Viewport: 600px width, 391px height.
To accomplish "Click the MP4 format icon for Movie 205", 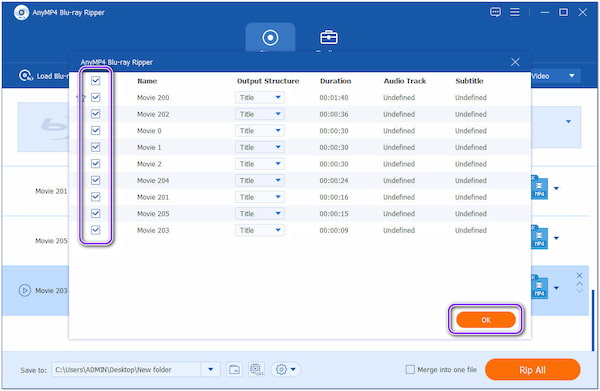I will coord(539,237).
